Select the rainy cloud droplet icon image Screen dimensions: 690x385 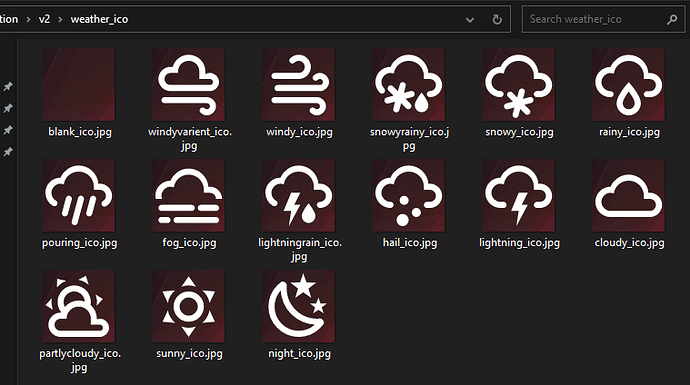tap(628, 84)
